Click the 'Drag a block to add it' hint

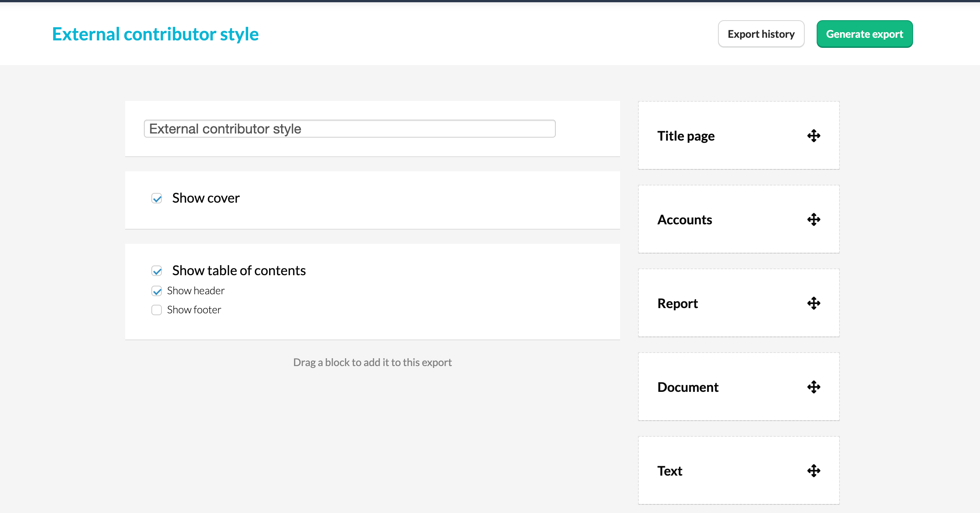(x=372, y=362)
